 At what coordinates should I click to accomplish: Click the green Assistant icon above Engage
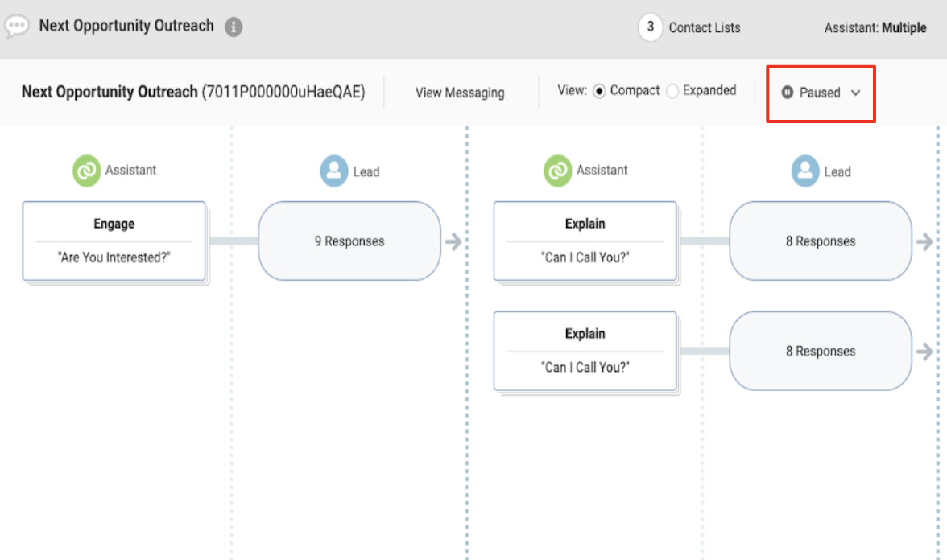86,171
